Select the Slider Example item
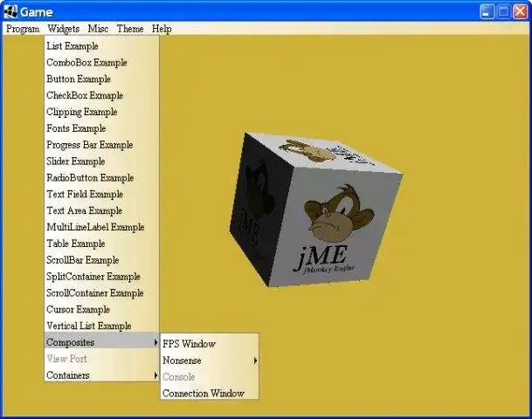The width and height of the screenshot is (532, 419). [x=101, y=161]
